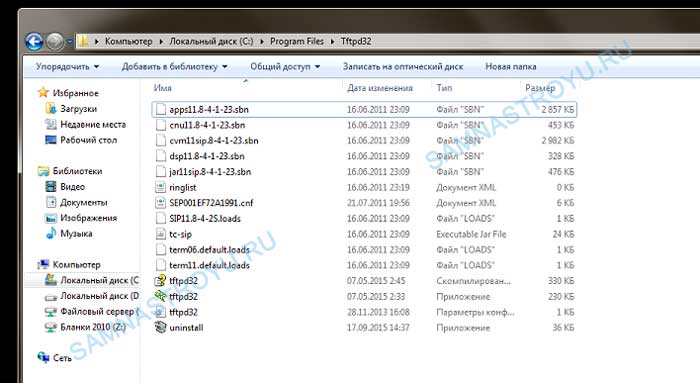This screenshot has width=700, height=383.
Task: Open Общий доступ dropdown
Action: click(x=285, y=67)
